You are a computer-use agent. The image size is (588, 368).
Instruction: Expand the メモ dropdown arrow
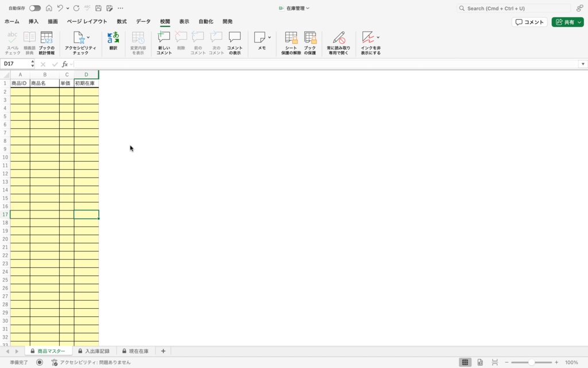[x=269, y=37]
